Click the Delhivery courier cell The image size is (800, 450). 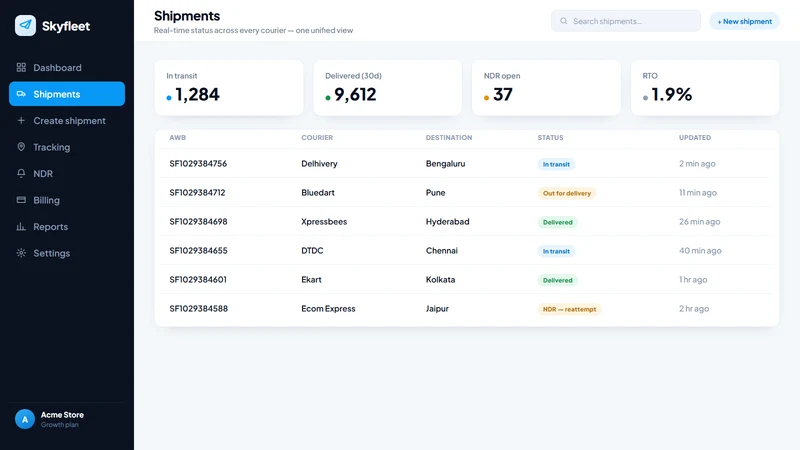point(319,164)
